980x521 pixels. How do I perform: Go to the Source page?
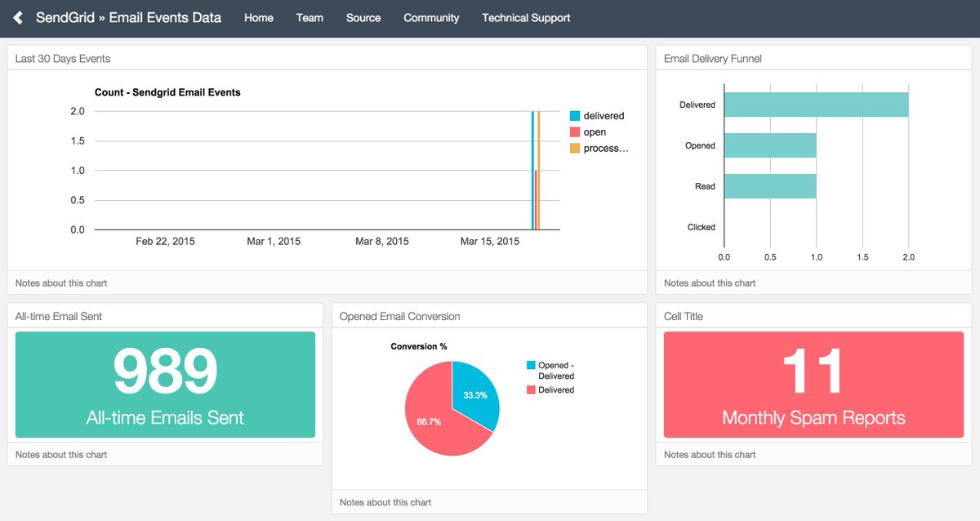[363, 17]
